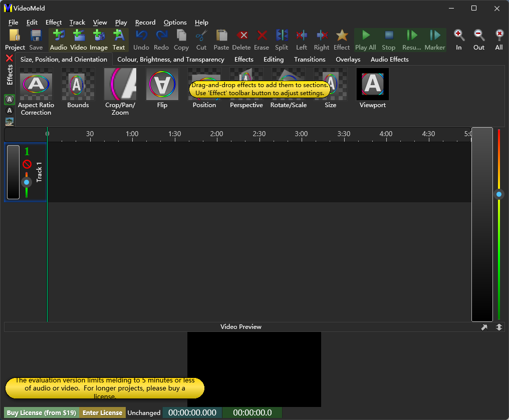Open the Record menu
The width and height of the screenshot is (509, 420).
click(x=145, y=23)
